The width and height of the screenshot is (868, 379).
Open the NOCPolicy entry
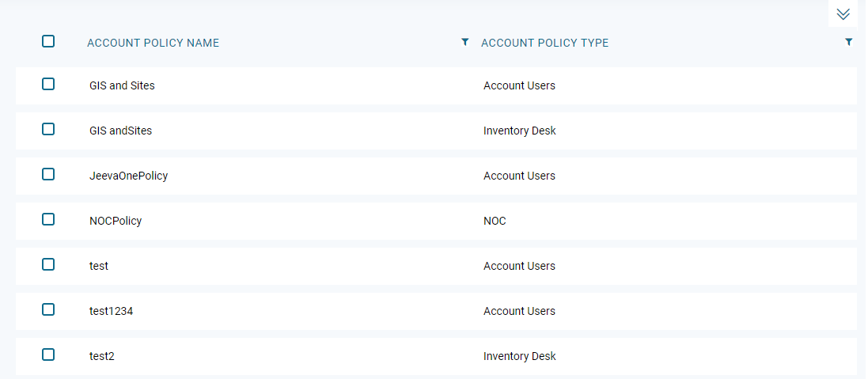coord(116,221)
